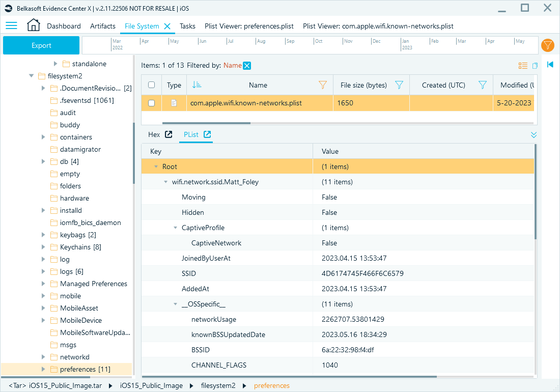Open Created (UTC) column filter funnel
Viewport: 560px width, 392px height.
pos(483,85)
